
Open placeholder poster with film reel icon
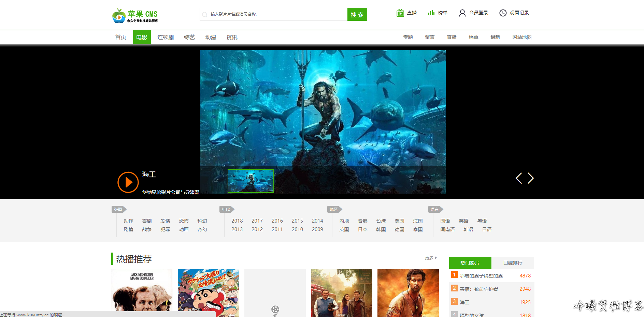275,293
